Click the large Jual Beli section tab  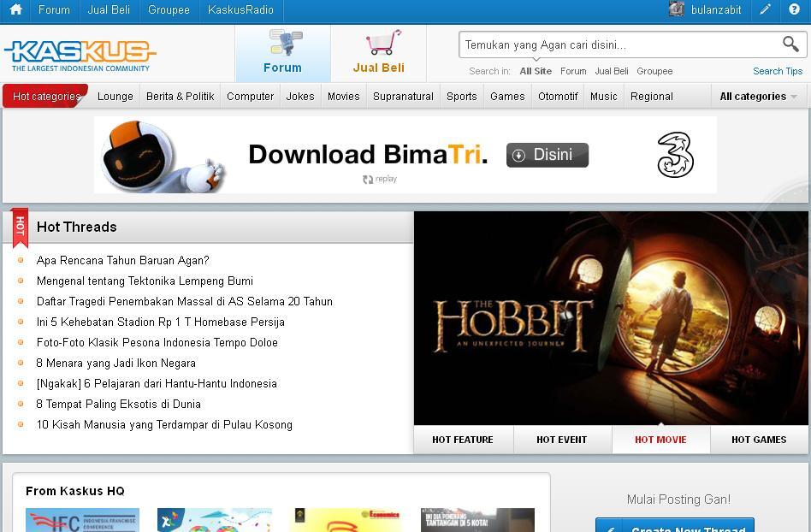(379, 53)
